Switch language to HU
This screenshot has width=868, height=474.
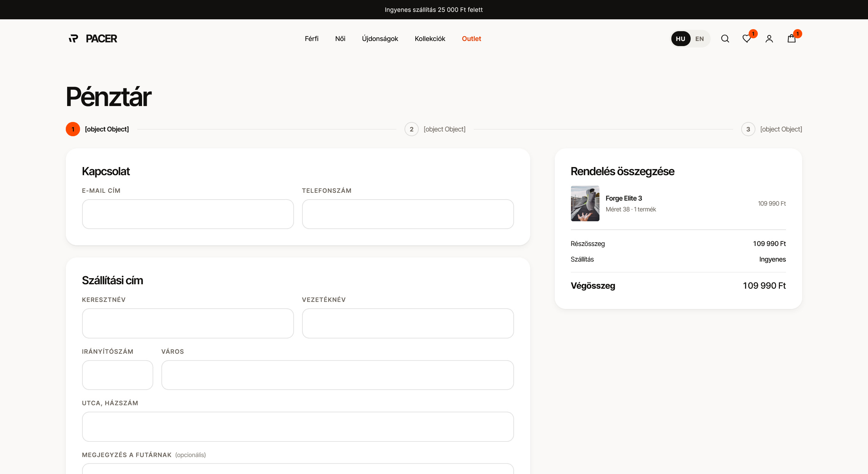coord(680,39)
